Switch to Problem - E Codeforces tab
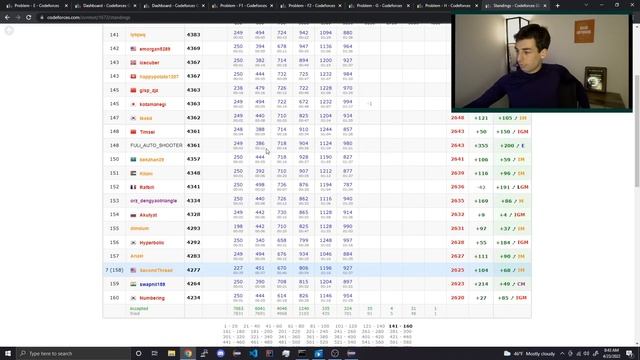Screen dimensions: 640x360 [36, 6]
